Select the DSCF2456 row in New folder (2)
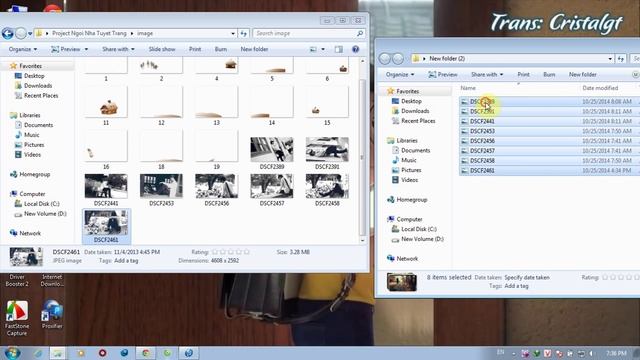 [549, 141]
